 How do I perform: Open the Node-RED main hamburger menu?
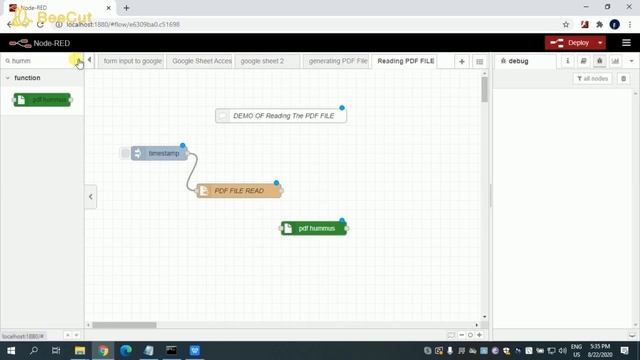[626, 43]
